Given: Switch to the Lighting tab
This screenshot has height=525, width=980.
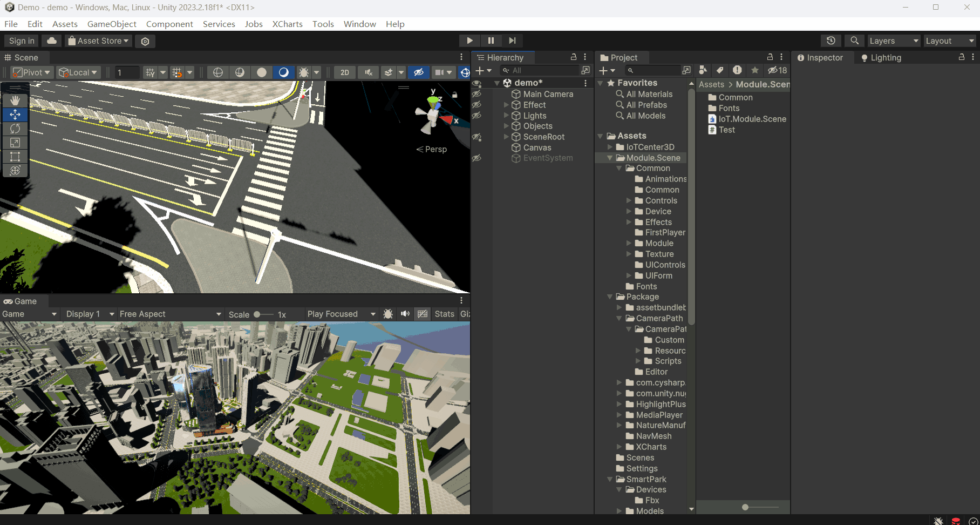Looking at the screenshot, I should click(x=881, y=58).
